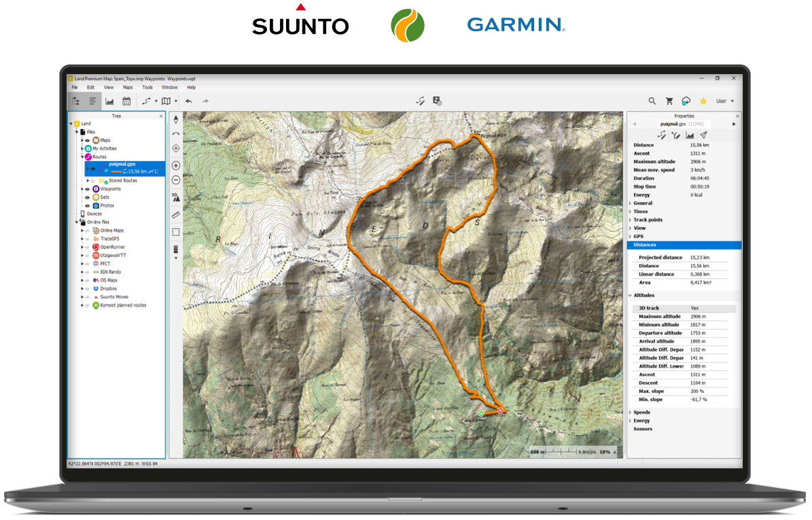812x520 pixels.
Task: Select Komoot planned routes in tree
Action: tap(123, 306)
